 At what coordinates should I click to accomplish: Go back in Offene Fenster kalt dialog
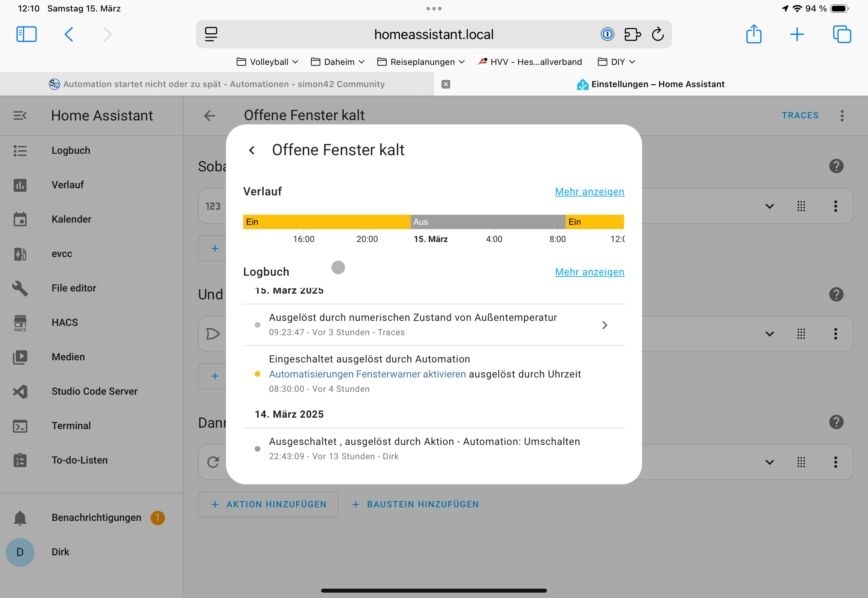point(252,150)
